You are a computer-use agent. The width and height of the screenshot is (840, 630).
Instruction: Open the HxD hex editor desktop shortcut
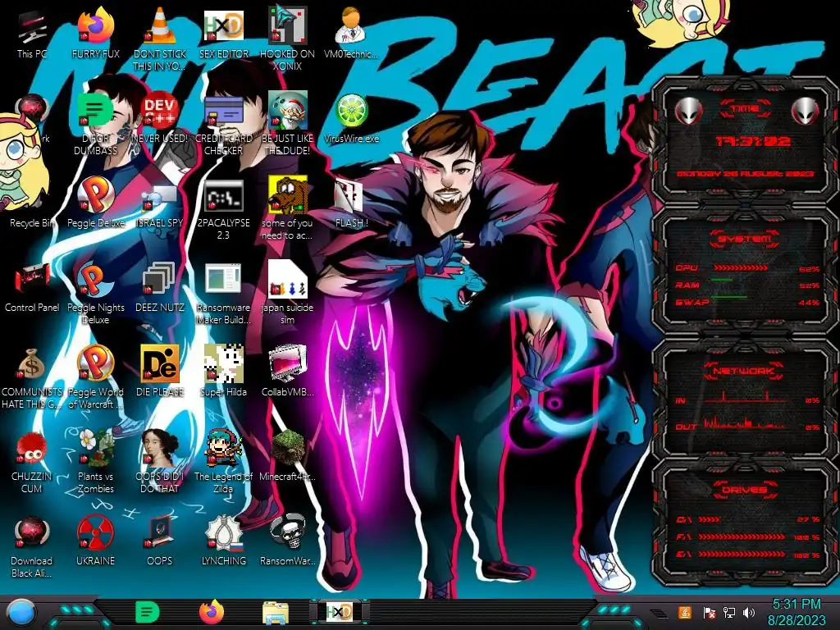coord(224,34)
